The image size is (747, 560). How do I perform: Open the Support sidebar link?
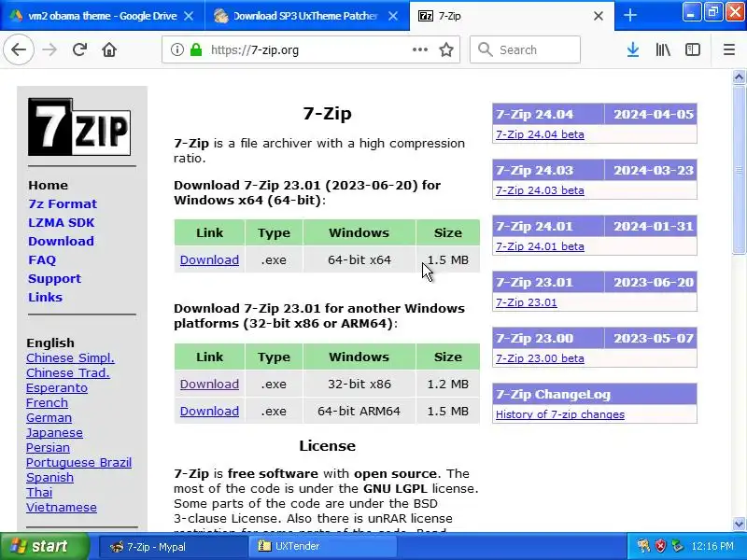coord(54,278)
